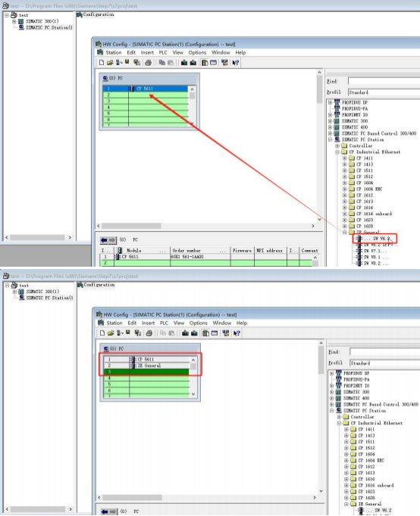Viewport: 420px width, 516px height.
Task: Select the dark green slot 3 row
Action: (146, 372)
